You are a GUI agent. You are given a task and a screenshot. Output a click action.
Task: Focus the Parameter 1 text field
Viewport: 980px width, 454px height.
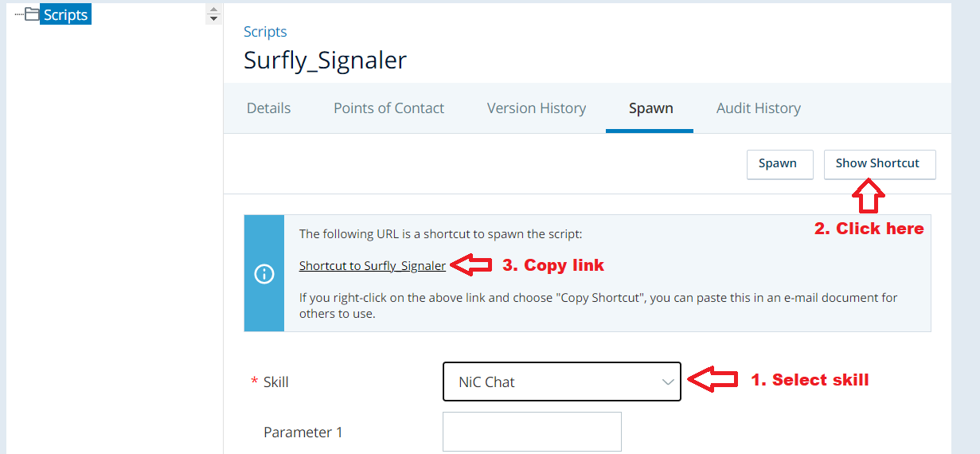click(x=532, y=432)
